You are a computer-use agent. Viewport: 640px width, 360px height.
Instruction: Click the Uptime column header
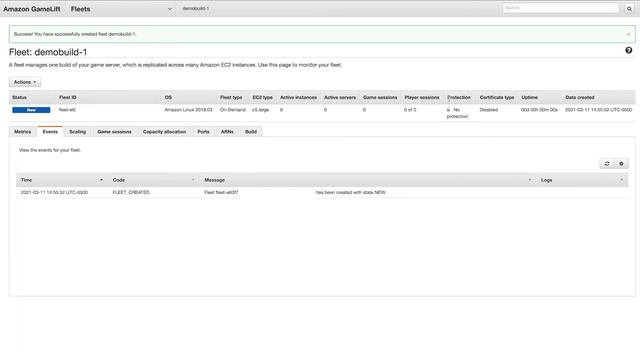click(x=529, y=98)
